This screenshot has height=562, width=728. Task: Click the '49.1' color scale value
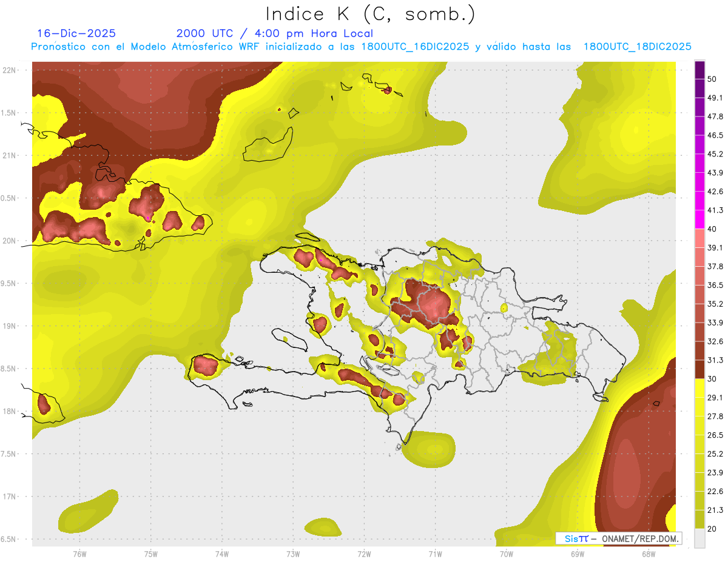(x=715, y=98)
